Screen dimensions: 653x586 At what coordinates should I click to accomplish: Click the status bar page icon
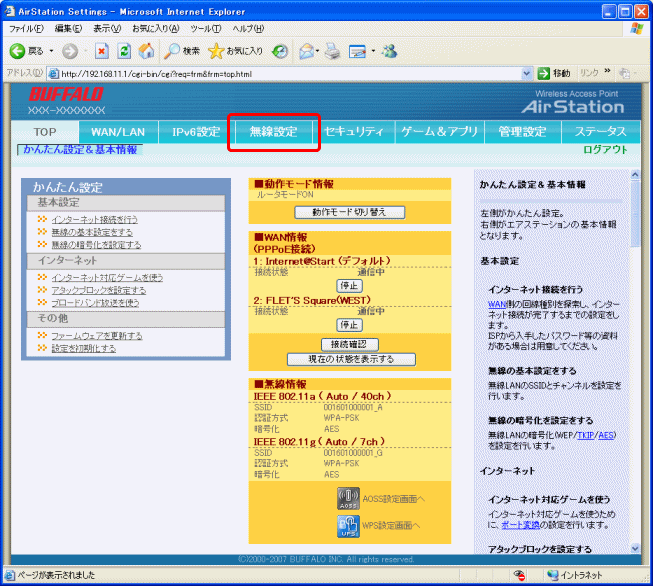tap(10, 575)
